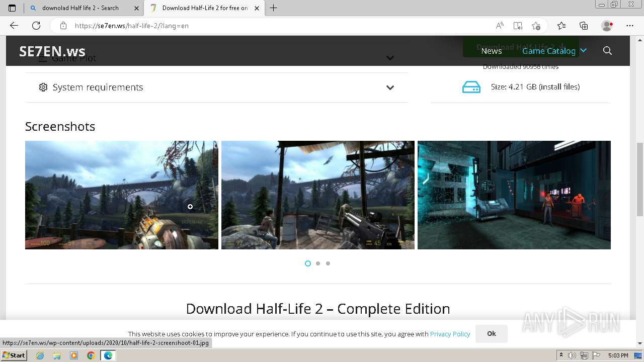The image size is (644, 362).
Task: Open Read aloud in address bar
Action: [500, 26]
